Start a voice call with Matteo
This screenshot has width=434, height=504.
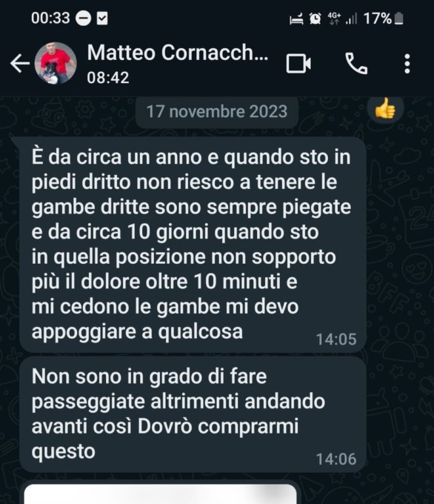pyautogui.click(x=356, y=64)
